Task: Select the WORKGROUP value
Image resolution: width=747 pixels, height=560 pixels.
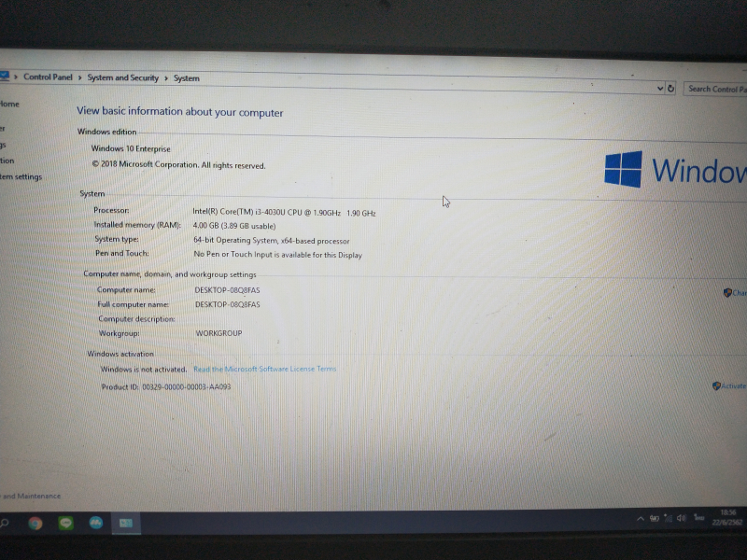Action: [x=218, y=333]
